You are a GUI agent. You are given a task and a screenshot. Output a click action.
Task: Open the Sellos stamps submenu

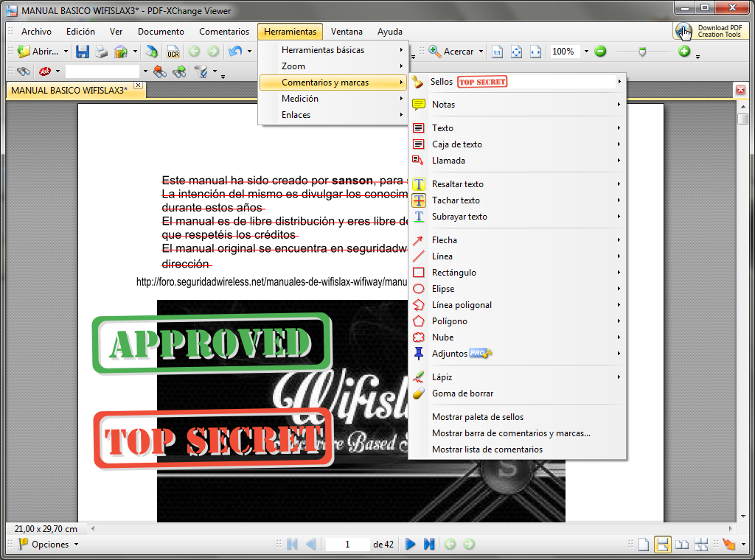pos(517,82)
